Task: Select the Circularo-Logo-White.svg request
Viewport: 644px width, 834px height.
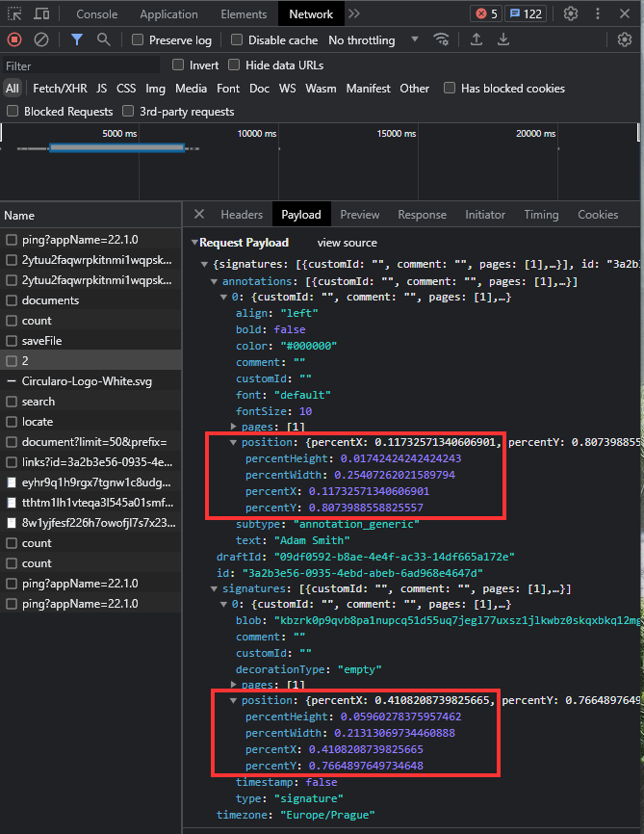Action: [x=87, y=380]
